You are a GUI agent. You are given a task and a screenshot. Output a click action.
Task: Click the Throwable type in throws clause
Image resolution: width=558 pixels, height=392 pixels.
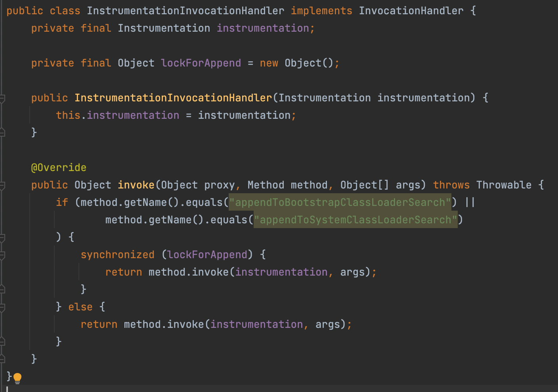pyautogui.click(x=503, y=185)
